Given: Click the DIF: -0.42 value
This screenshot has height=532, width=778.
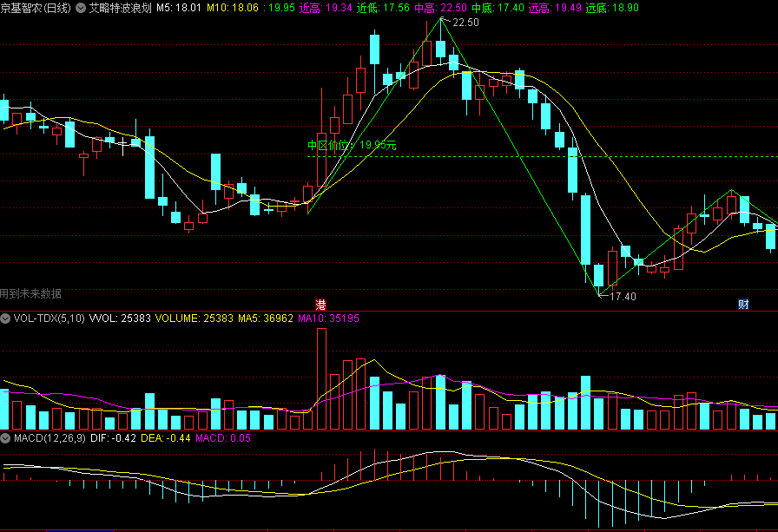Looking at the screenshot, I should click(x=113, y=438).
